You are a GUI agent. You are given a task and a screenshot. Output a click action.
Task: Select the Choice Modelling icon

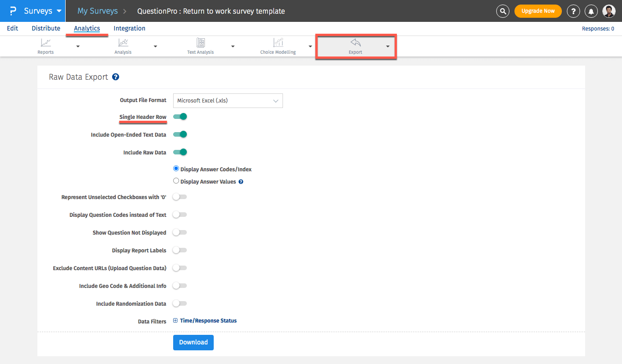click(x=278, y=43)
